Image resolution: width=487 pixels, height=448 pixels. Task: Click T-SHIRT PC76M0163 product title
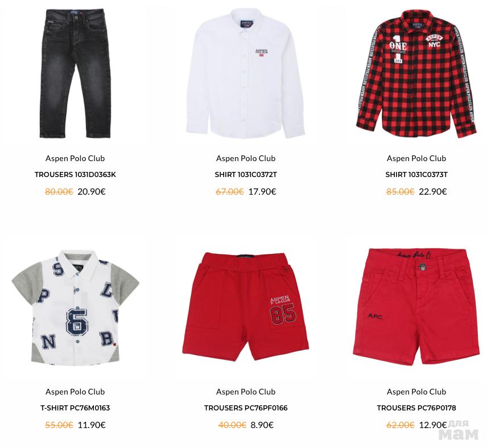tap(75, 408)
